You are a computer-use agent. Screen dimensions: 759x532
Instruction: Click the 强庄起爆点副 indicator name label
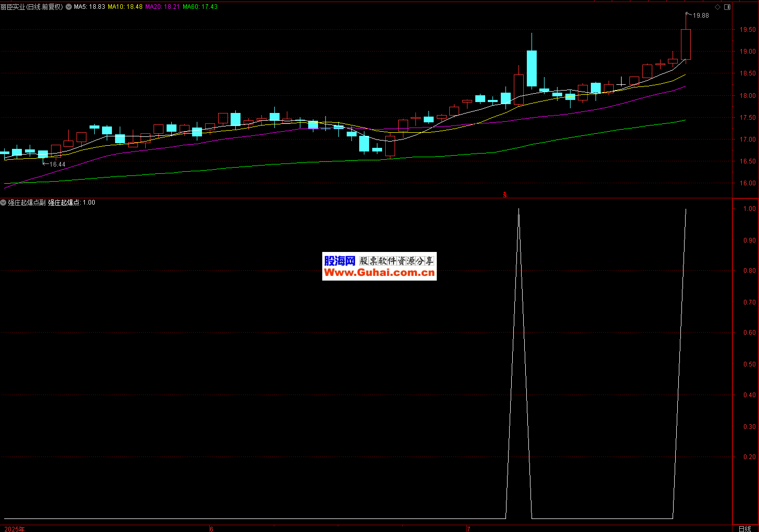(x=27, y=202)
